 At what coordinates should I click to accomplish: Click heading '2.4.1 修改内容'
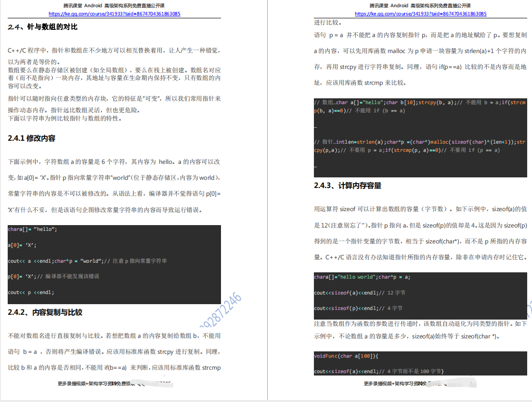[32, 138]
